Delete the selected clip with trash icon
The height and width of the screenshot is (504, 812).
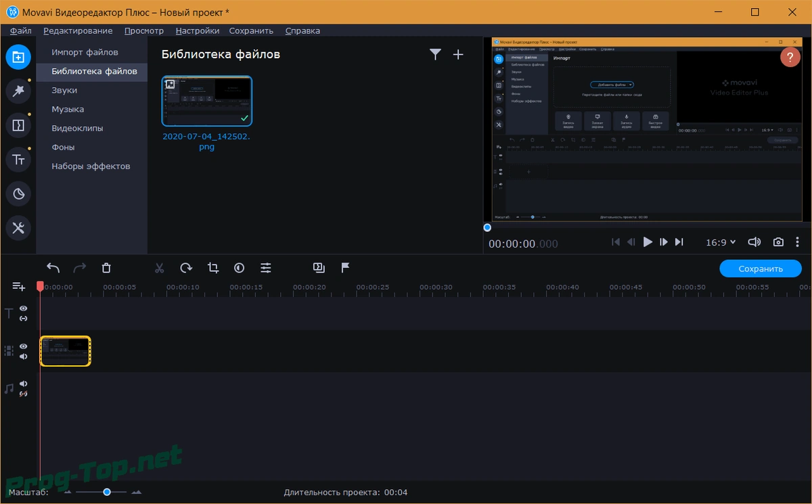pos(106,268)
